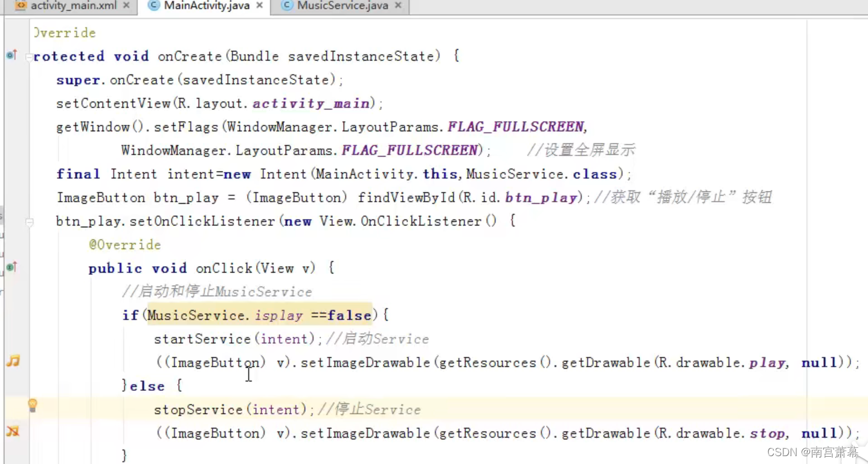Screen dimensions: 868x464
Task: Click the indented '@Override' annotation above onClick
Action: tap(124, 245)
